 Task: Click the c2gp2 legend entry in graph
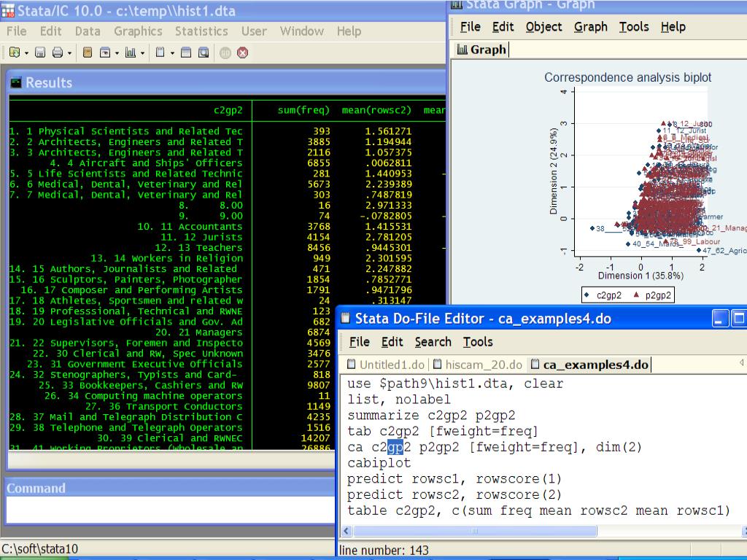click(603, 295)
